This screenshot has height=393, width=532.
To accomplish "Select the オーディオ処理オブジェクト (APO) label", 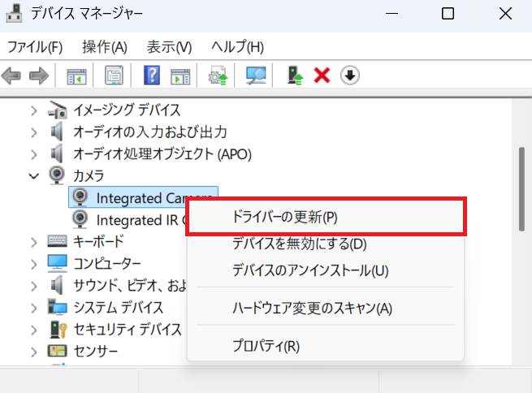I will tap(162, 154).
